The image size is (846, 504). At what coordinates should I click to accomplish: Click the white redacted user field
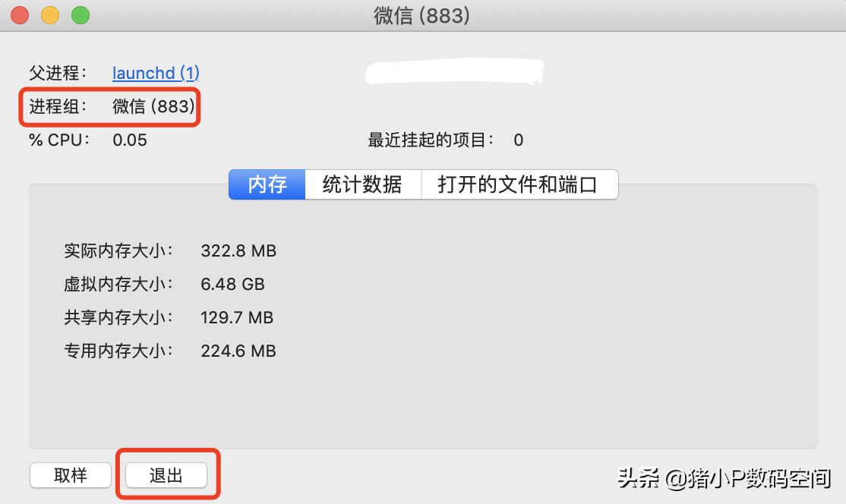pos(455,71)
